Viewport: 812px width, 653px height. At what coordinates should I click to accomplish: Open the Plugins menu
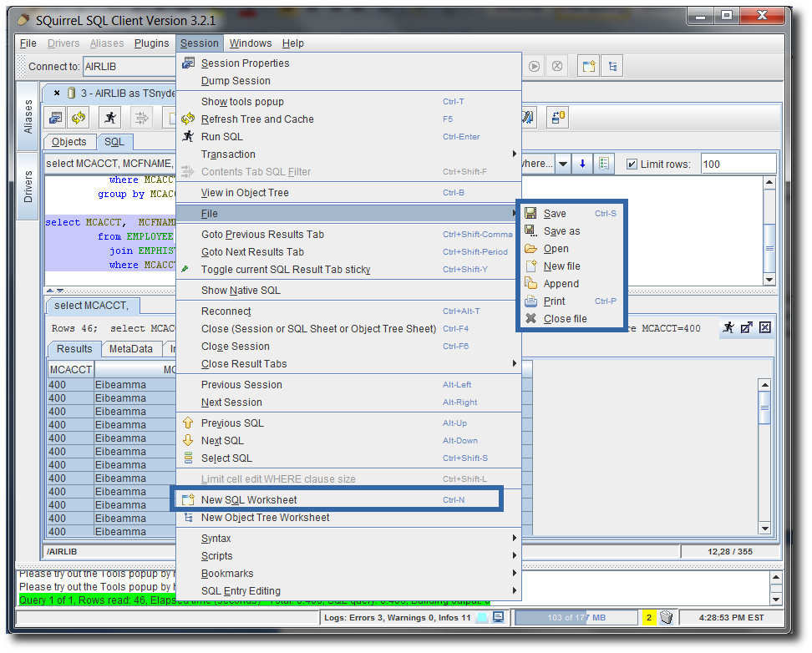[152, 43]
